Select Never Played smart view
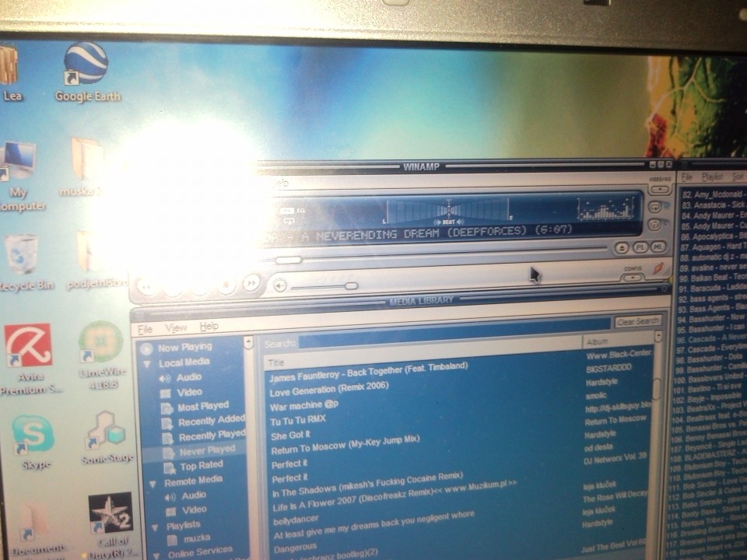The width and height of the screenshot is (747, 560). (x=207, y=450)
